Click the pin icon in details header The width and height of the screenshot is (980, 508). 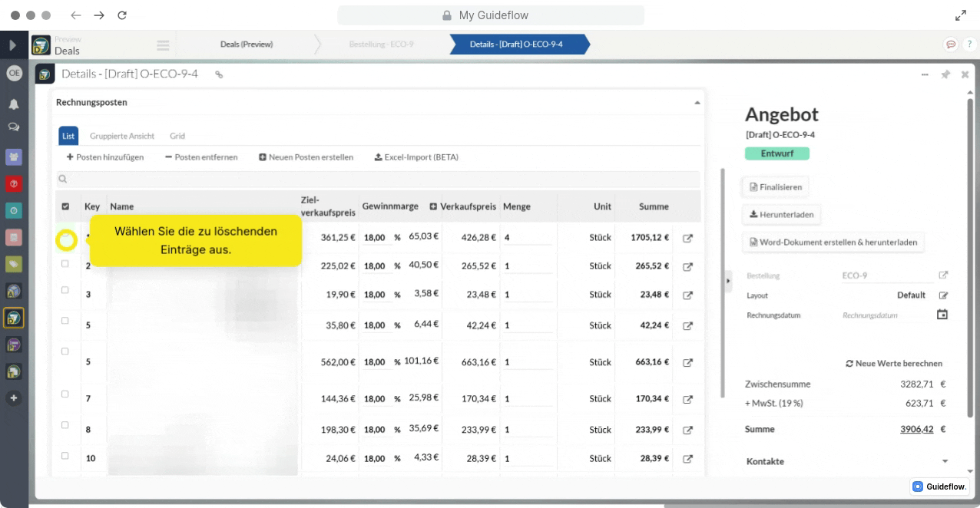(945, 74)
